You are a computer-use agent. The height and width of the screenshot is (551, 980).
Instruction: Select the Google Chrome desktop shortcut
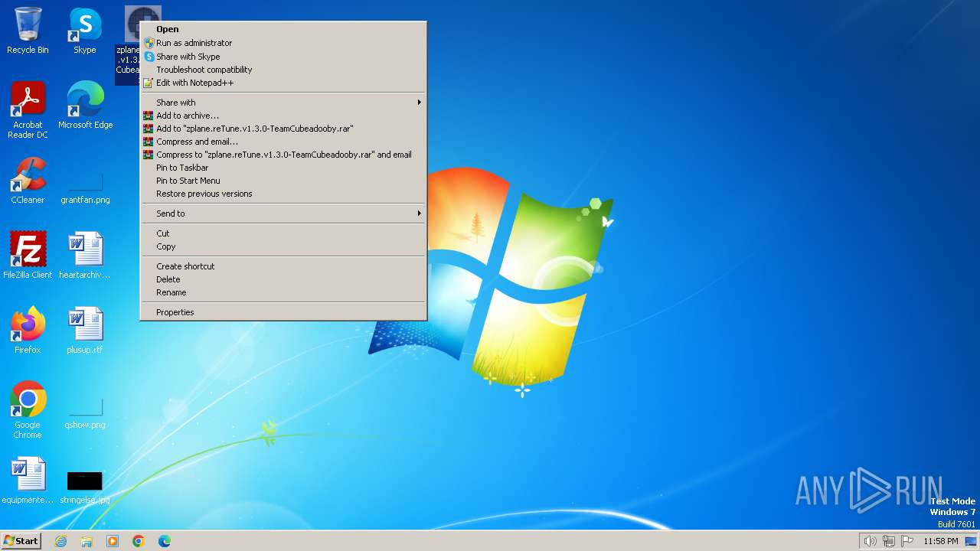click(28, 410)
